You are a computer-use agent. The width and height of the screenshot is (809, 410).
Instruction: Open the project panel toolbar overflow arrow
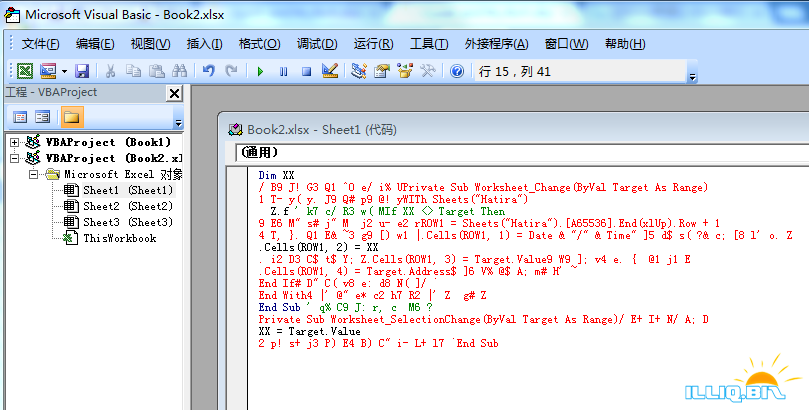tap(178, 122)
